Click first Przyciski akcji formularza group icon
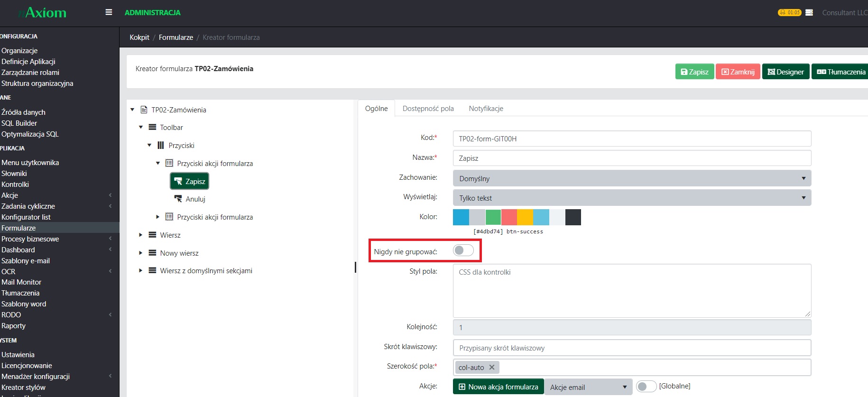Viewport: 868px width, 397px height. point(169,163)
